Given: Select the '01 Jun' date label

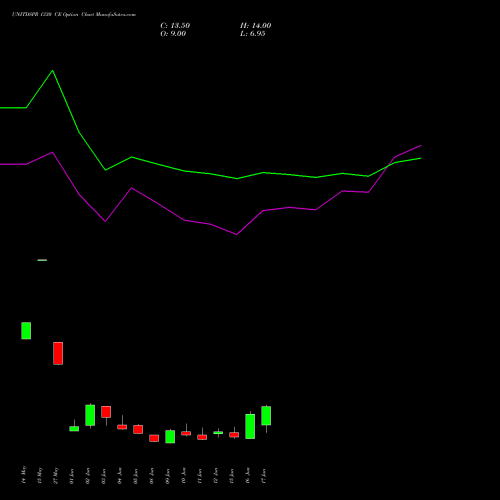Looking at the screenshot, I should tap(71, 475).
